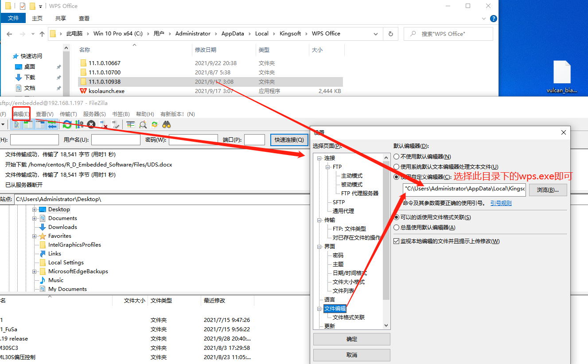The image size is (588, 364).
Task: Open the vulcan_bia desktop file icon
Action: click(x=562, y=77)
